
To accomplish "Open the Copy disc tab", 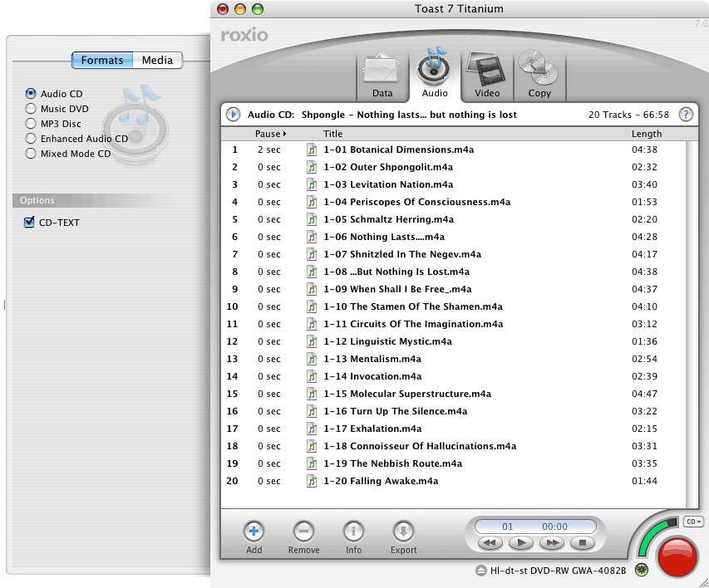I will (x=539, y=75).
